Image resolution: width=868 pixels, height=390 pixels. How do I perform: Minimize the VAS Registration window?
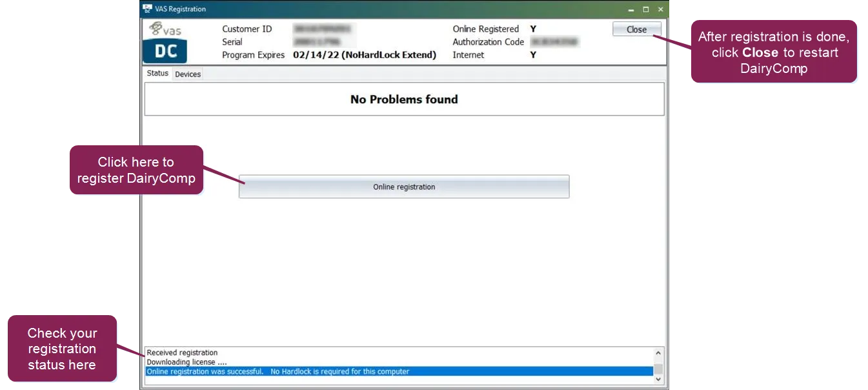click(631, 9)
